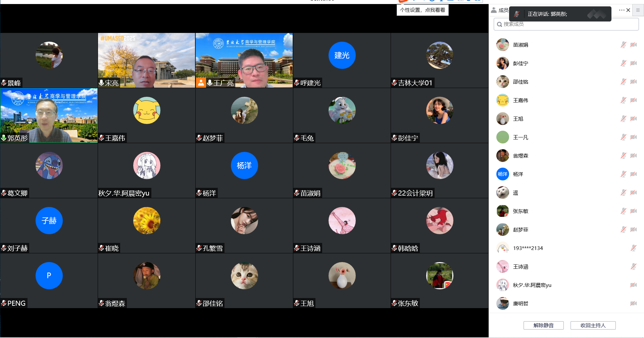Click the disabled camera icon for 杨洋 in member list
This screenshot has height=338, width=644.
pos(633,174)
